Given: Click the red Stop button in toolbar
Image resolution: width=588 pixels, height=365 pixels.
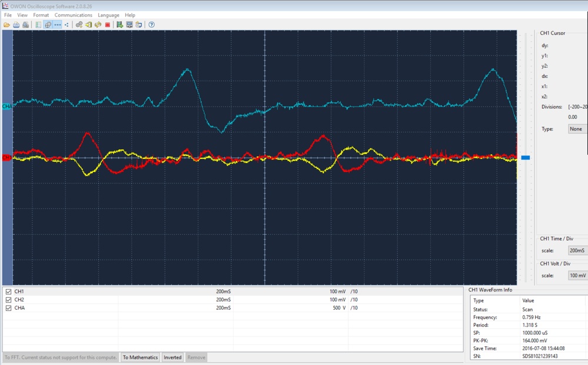Looking at the screenshot, I should pyautogui.click(x=108, y=25).
